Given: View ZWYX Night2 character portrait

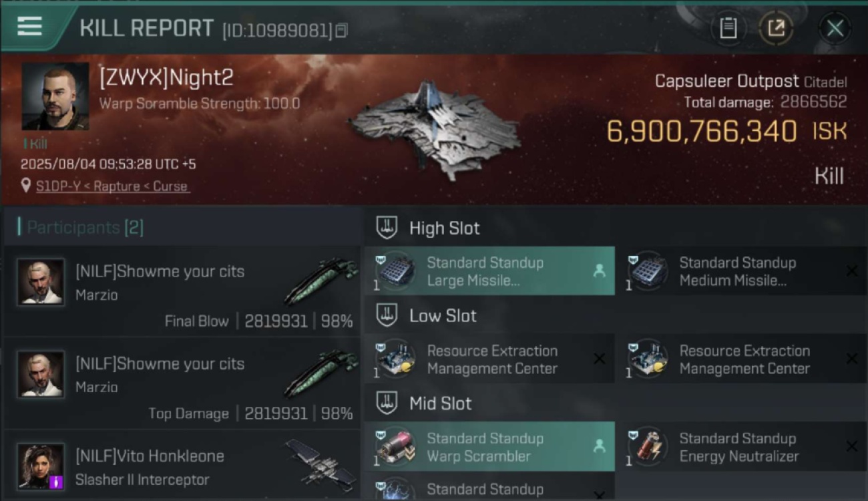Looking at the screenshot, I should 55,96.
